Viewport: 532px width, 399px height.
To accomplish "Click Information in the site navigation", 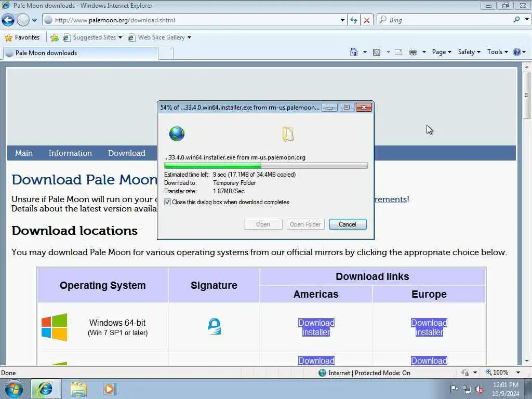I will 70,153.
